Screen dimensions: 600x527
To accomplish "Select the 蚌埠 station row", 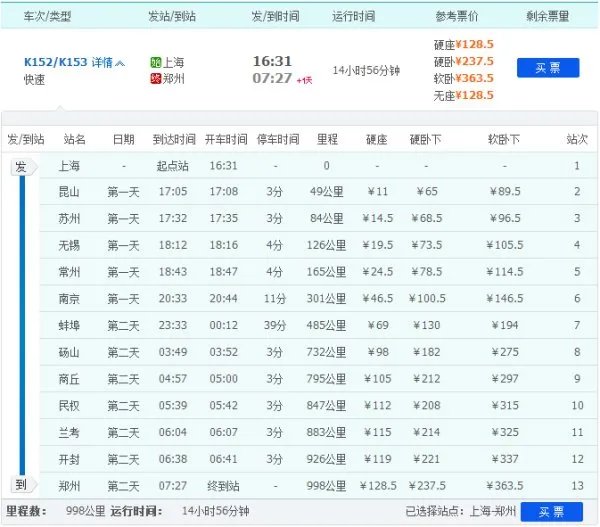I will pos(318,325).
